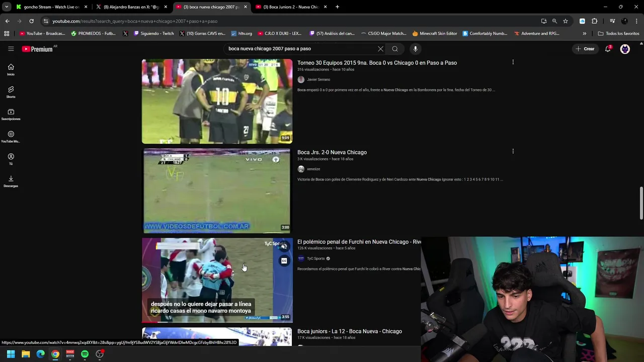The image size is (644, 362).
Task: Open Descargas in the sidebar
Action: (11, 182)
